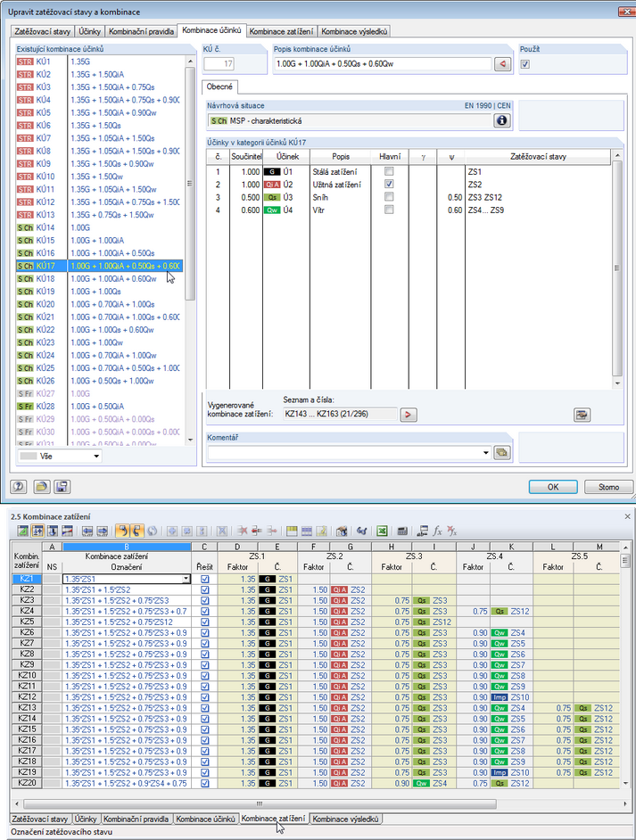Switch to upper Kombinační pravidla tab
The height and width of the screenshot is (840, 636).
(141, 31)
